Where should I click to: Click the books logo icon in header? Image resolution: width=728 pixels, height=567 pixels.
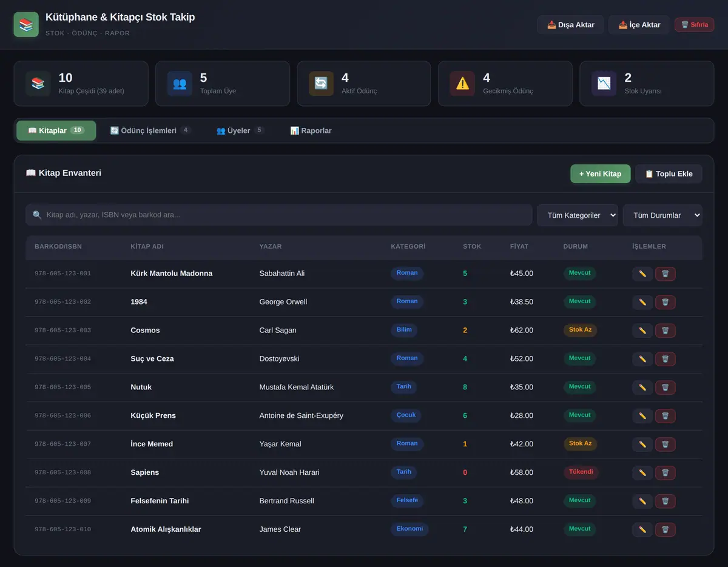click(x=26, y=24)
